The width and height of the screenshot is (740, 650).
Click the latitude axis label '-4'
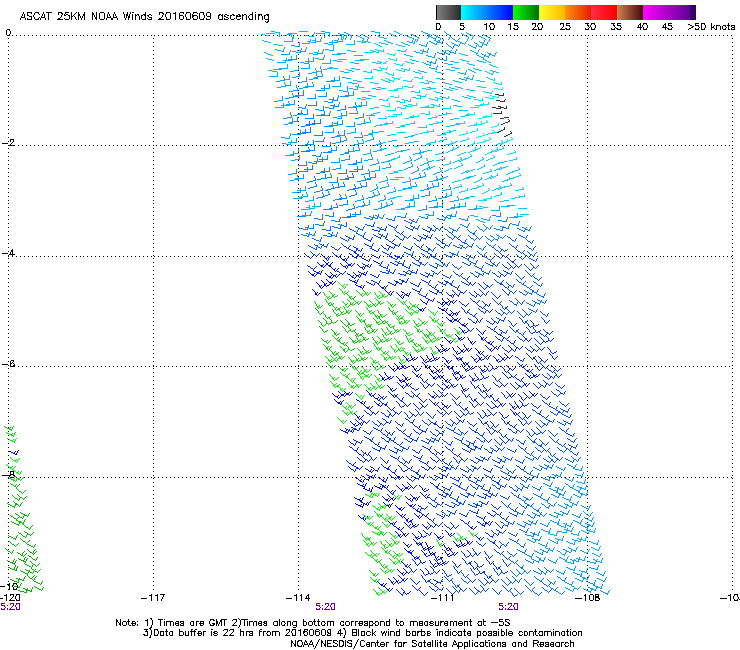pos(8,253)
